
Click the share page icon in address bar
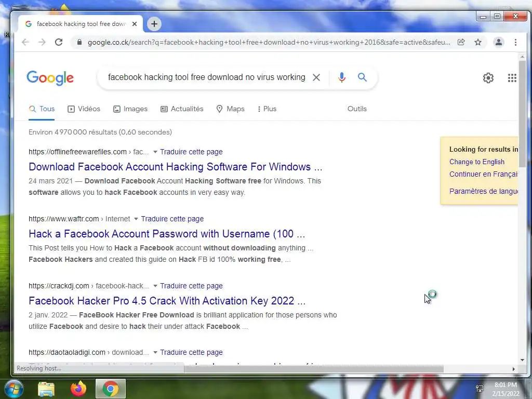(461, 42)
